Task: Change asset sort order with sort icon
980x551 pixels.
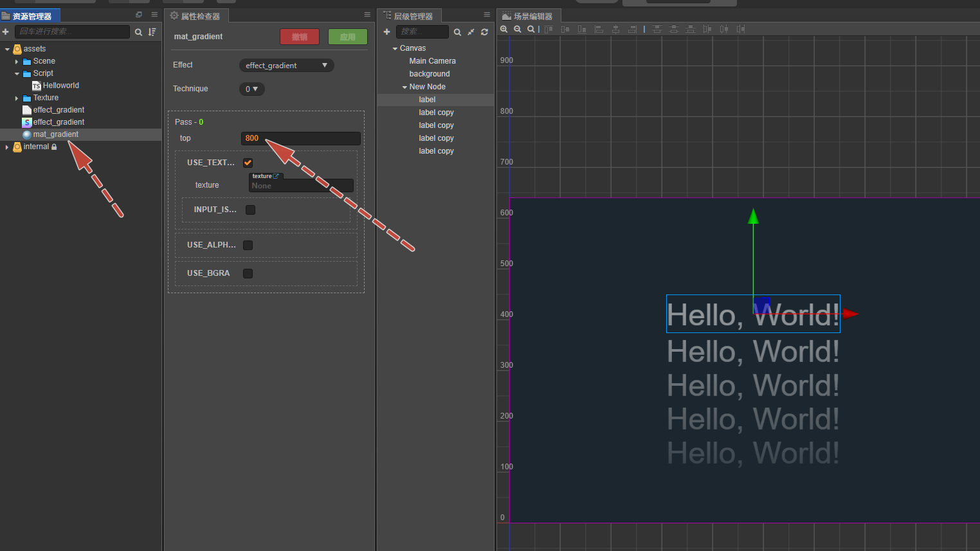Action: [152, 32]
